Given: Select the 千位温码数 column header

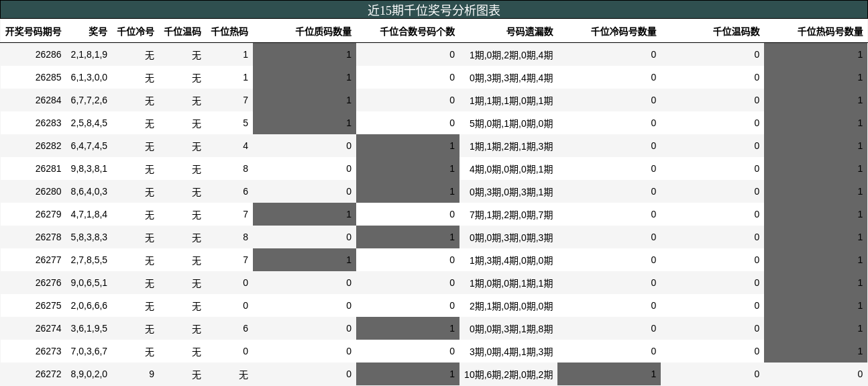Looking at the screenshot, I should click(x=737, y=32).
